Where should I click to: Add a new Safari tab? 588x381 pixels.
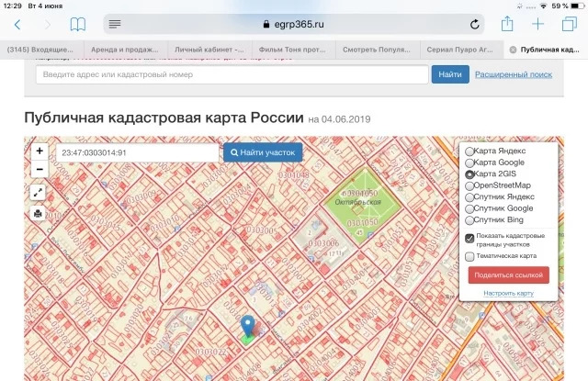click(x=537, y=24)
